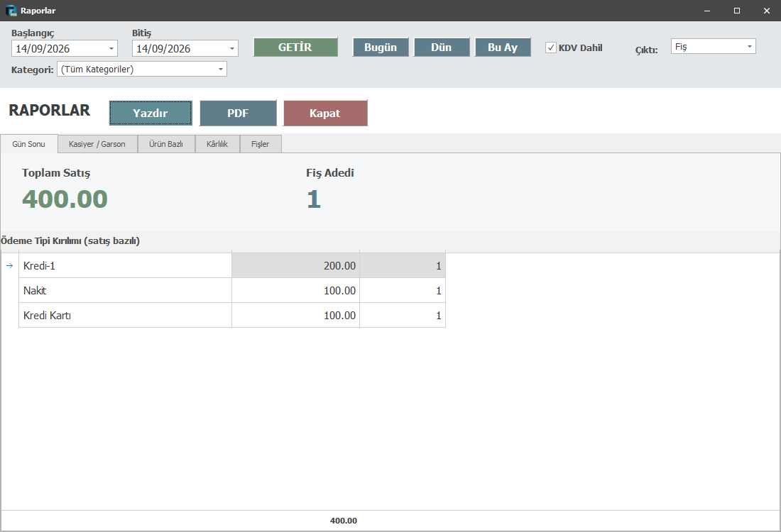Set date range with Bu Ay button
The image size is (781, 532).
[503, 48]
